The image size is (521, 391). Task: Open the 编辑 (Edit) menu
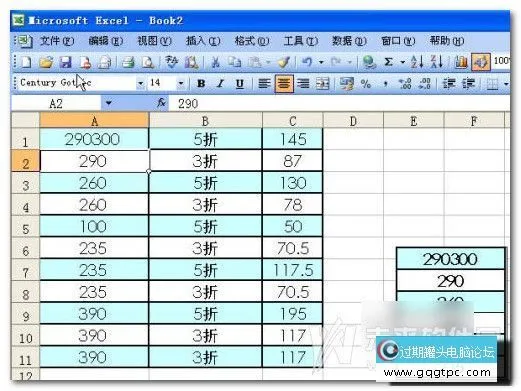point(105,41)
